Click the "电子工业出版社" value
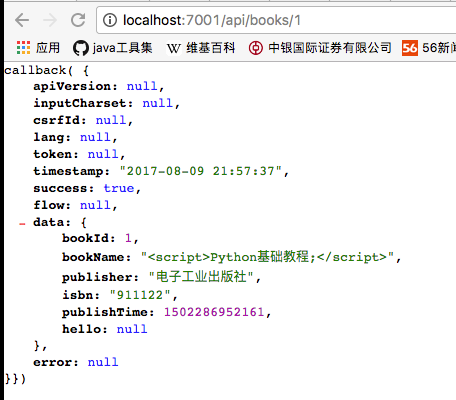Viewport: 456px width, 400px height. coord(201,276)
